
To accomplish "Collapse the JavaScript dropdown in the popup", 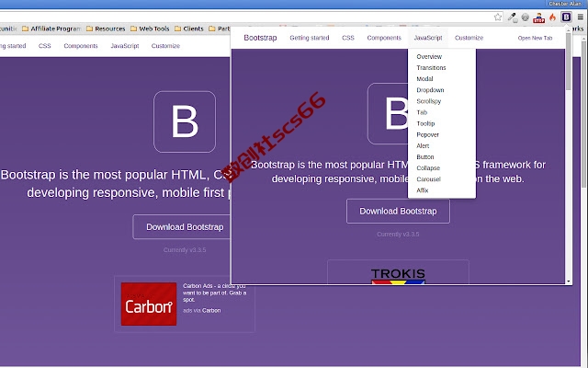I will (428, 38).
